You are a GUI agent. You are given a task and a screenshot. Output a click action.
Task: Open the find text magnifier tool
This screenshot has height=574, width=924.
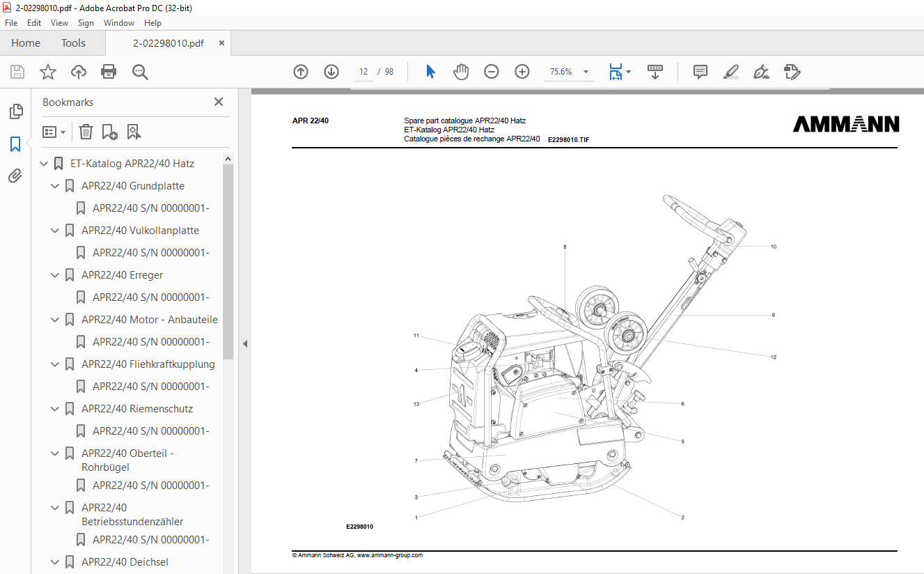coord(140,72)
